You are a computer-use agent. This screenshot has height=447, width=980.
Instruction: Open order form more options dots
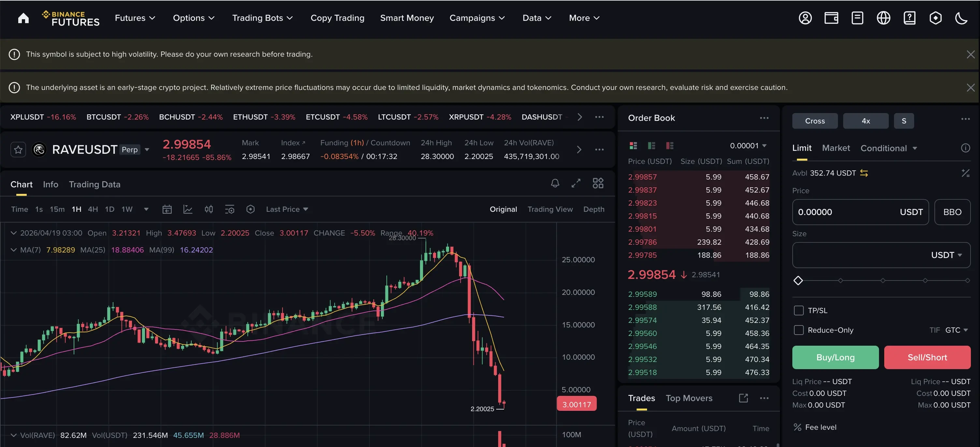(x=966, y=119)
